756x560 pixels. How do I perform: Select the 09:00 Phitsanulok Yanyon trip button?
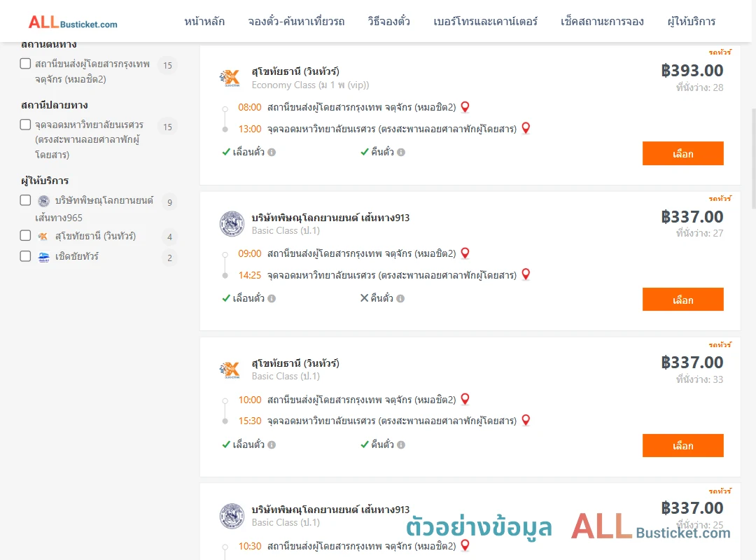682,300
